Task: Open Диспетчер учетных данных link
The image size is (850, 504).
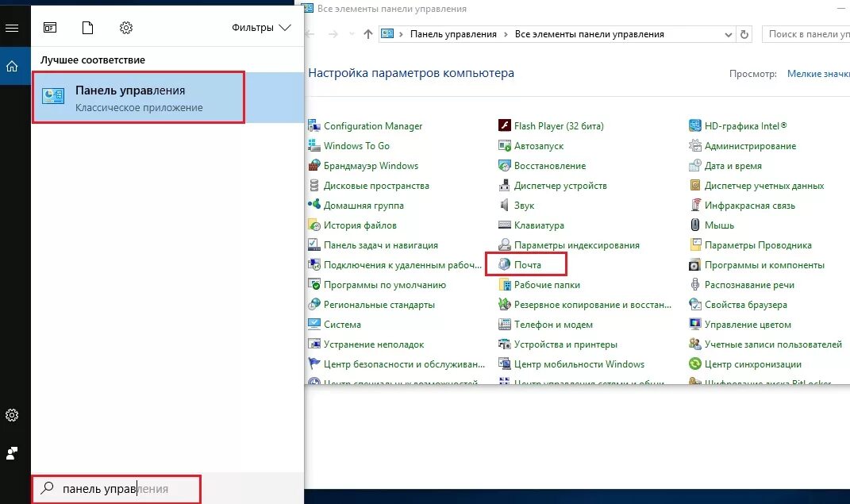Action: tap(764, 186)
